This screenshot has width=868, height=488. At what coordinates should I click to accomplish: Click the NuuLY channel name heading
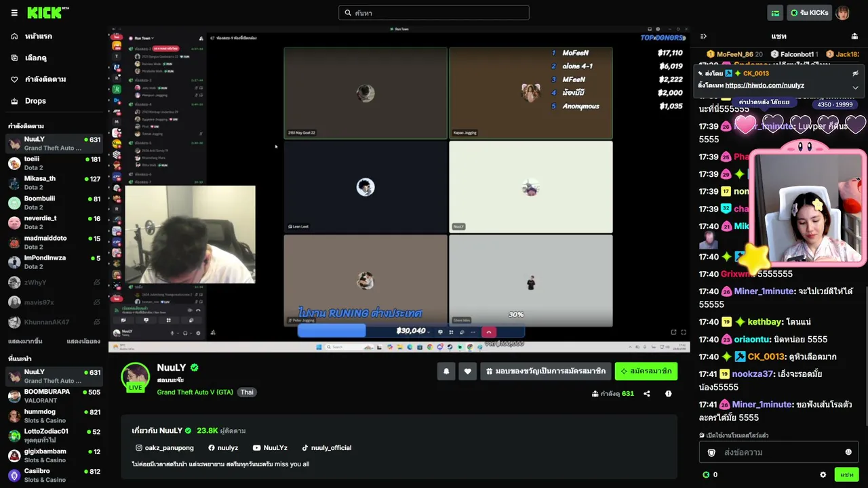pos(172,367)
